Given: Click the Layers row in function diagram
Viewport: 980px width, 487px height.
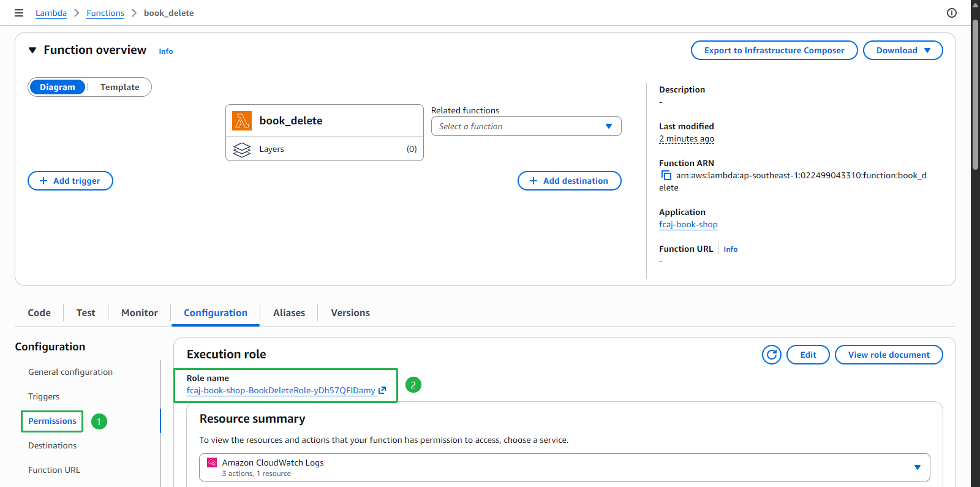Looking at the screenshot, I should (x=325, y=149).
